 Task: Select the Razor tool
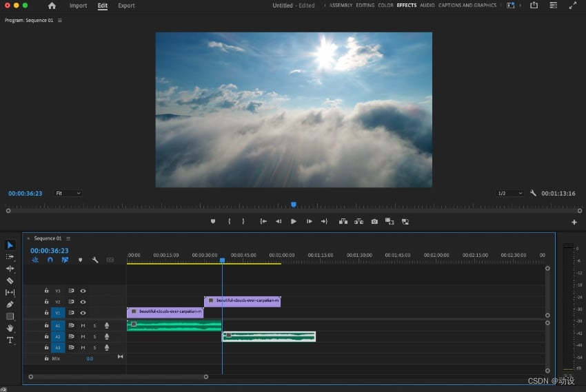(x=10, y=280)
